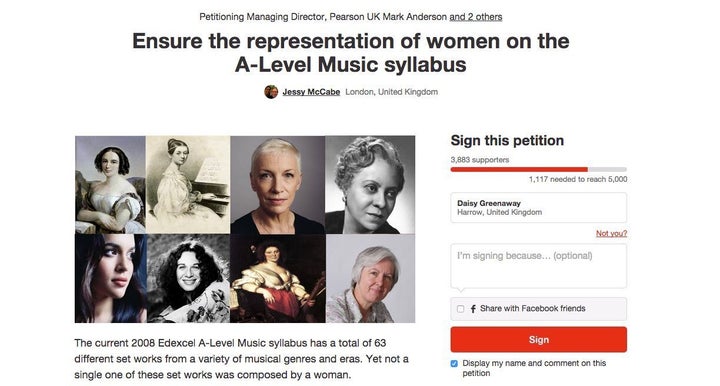Open the Jessy McCabe profile link
The width and height of the screenshot is (720, 386).
pyautogui.click(x=311, y=92)
